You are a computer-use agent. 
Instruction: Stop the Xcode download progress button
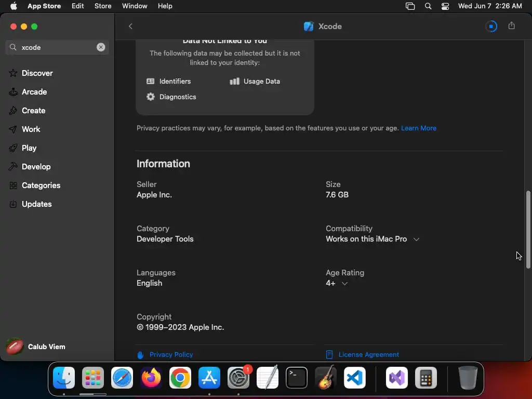[x=491, y=26]
